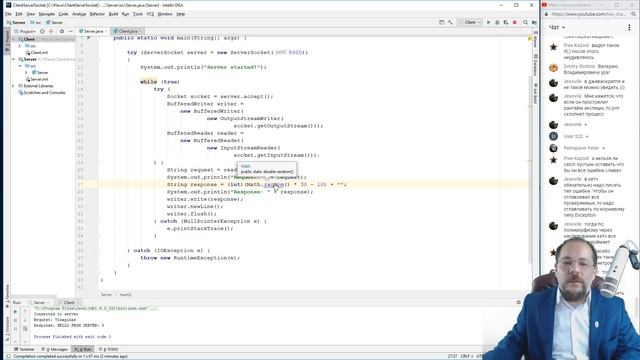Open Search Everywhere magnifier icon
This screenshot has height=360, width=640.
click(525, 22)
